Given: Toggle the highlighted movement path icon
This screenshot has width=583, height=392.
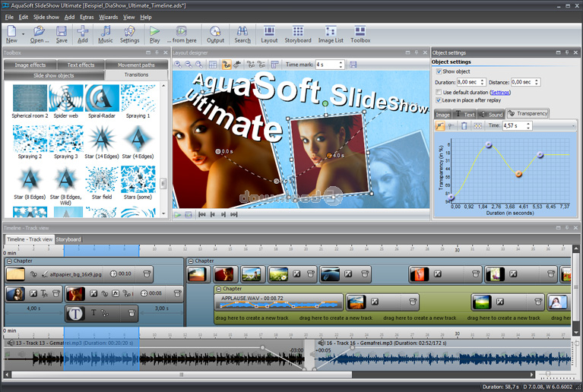Looking at the screenshot, I should [227, 65].
